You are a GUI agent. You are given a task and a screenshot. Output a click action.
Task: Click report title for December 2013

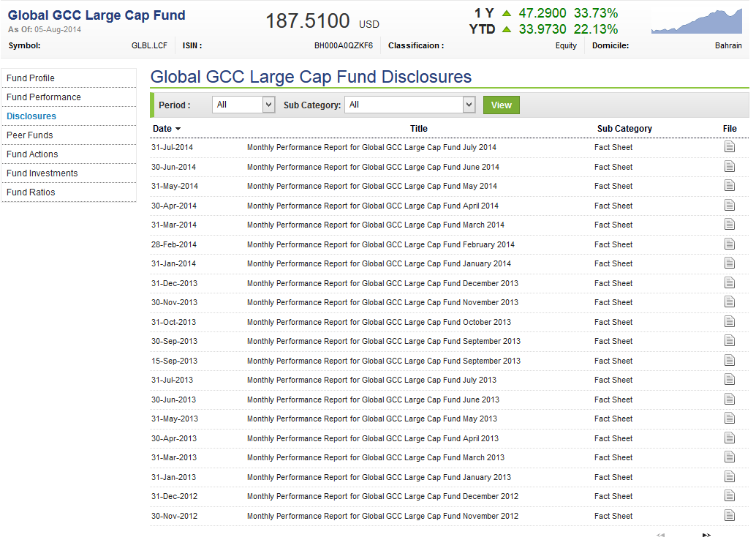[x=383, y=283]
